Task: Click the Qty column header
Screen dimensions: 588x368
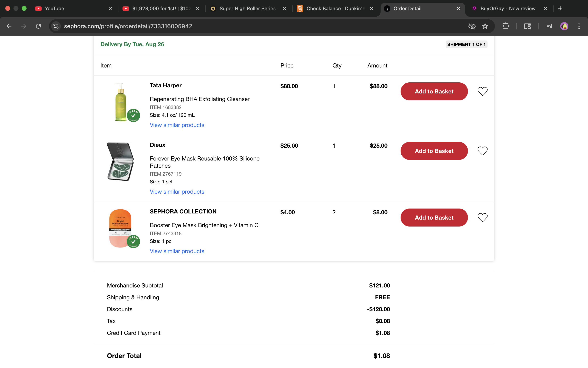Action: tap(337, 65)
